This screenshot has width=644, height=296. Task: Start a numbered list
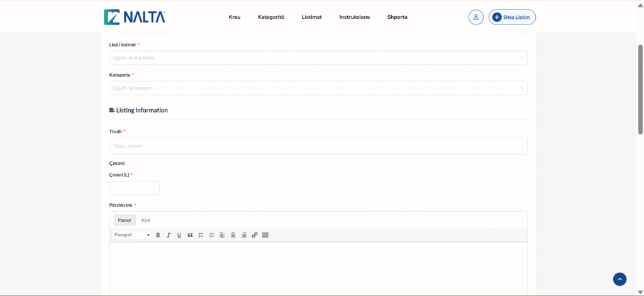point(212,235)
